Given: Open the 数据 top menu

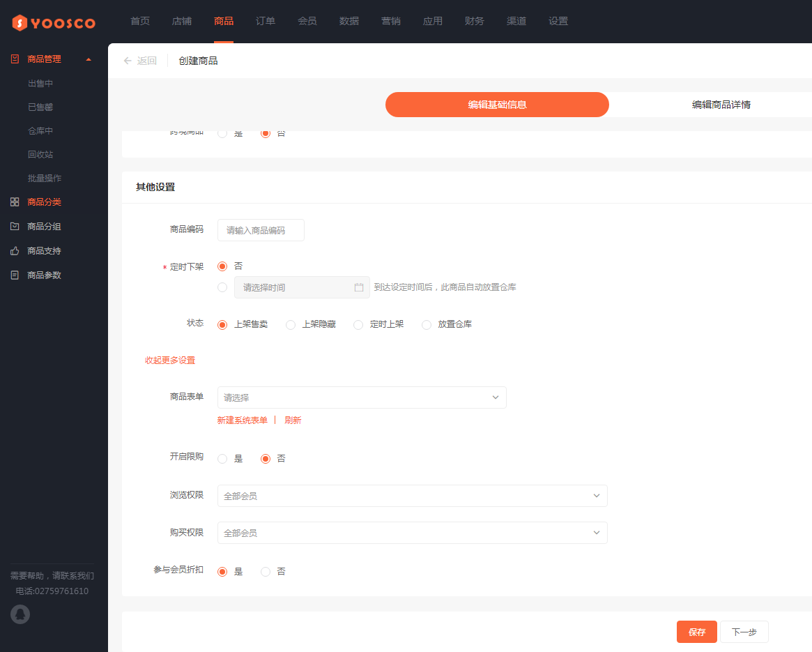Looking at the screenshot, I should click(x=349, y=21).
